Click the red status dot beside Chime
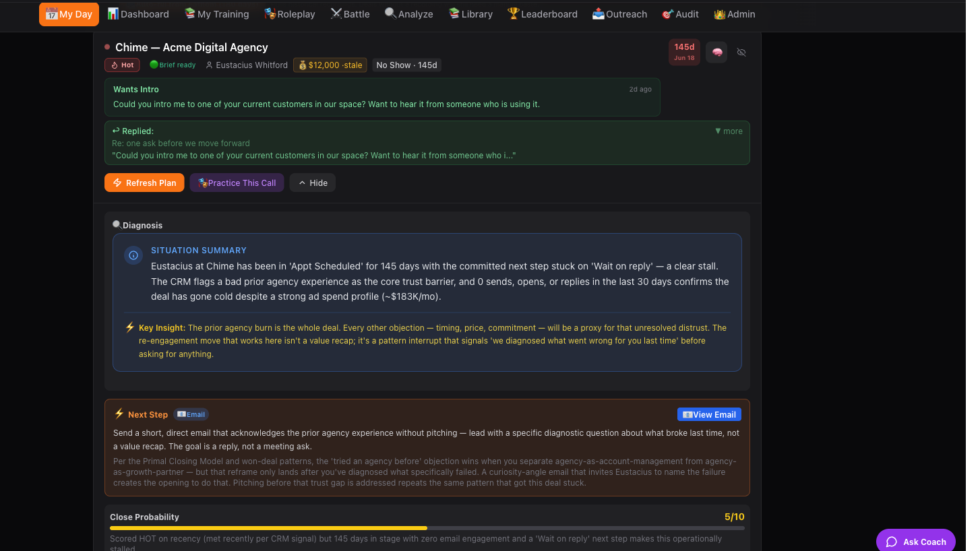The width and height of the screenshot is (980, 551). (x=107, y=46)
